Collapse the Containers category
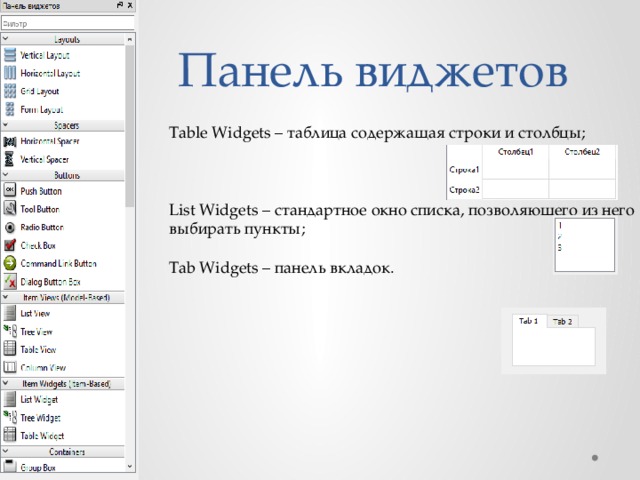 pyautogui.click(x=6, y=451)
